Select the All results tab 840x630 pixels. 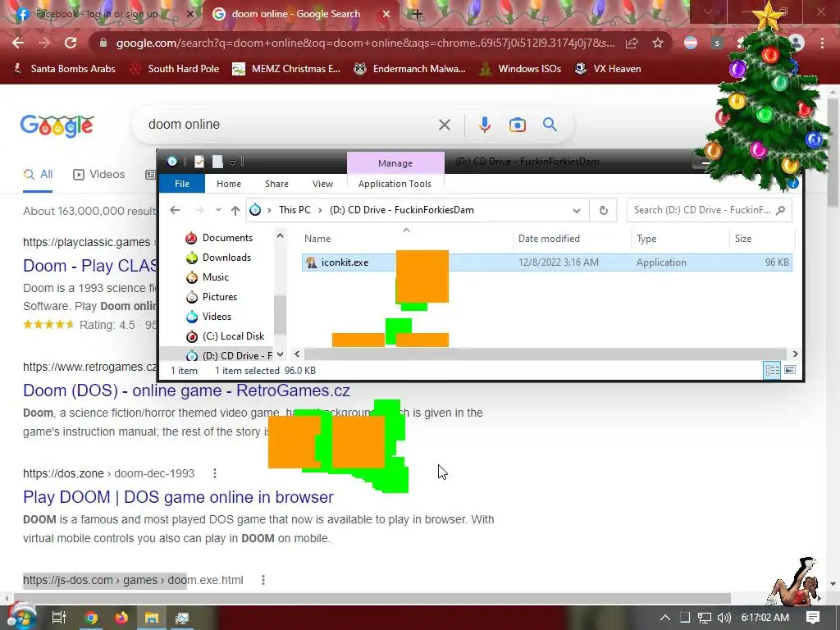(38, 175)
